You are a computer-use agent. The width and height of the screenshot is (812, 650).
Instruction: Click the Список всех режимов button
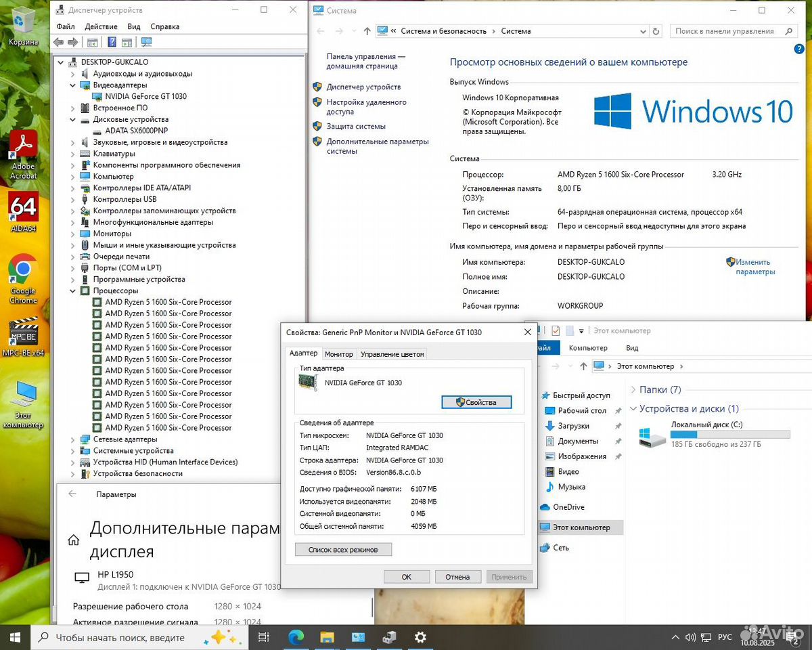tap(343, 550)
